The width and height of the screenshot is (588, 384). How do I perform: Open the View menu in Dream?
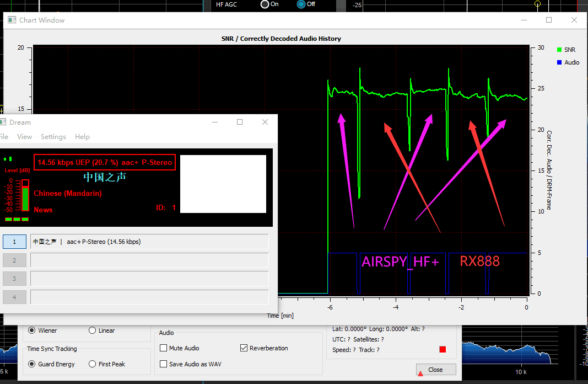[24, 137]
